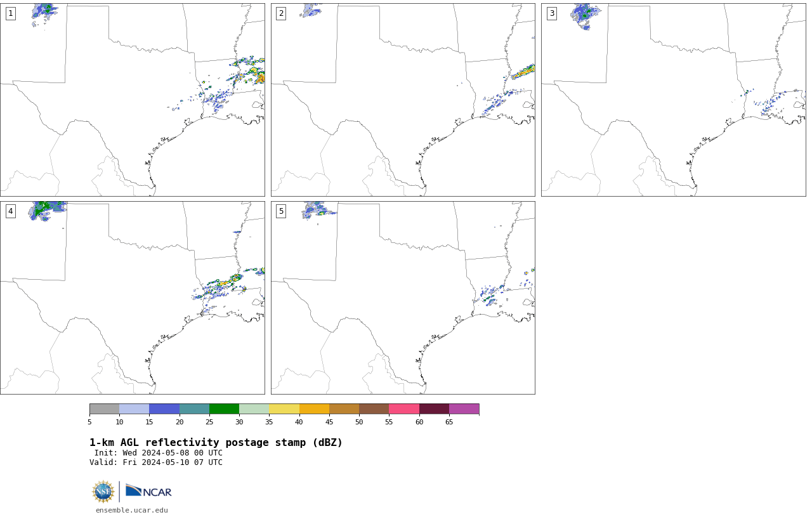Click the colorbar tick label 60

pos(419,422)
